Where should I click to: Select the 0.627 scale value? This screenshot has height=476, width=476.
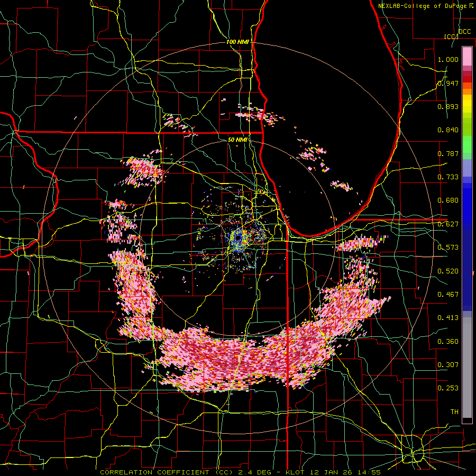click(448, 224)
